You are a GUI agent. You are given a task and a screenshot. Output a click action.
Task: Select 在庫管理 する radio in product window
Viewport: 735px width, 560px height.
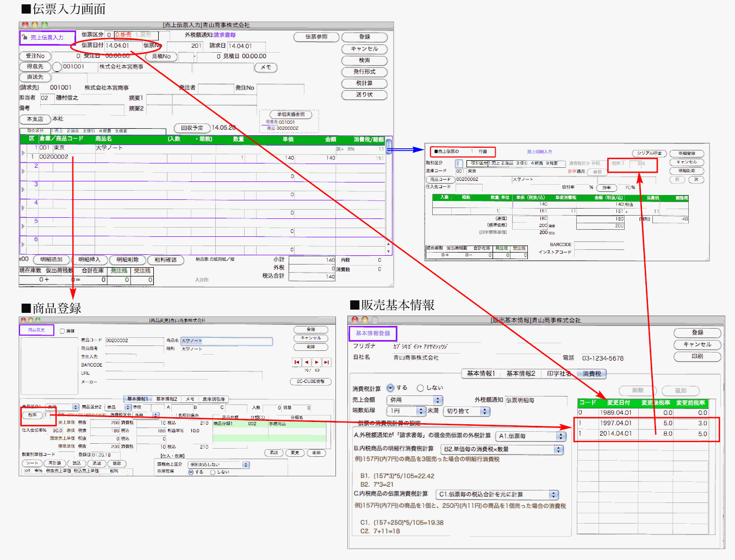pyautogui.click(x=191, y=473)
